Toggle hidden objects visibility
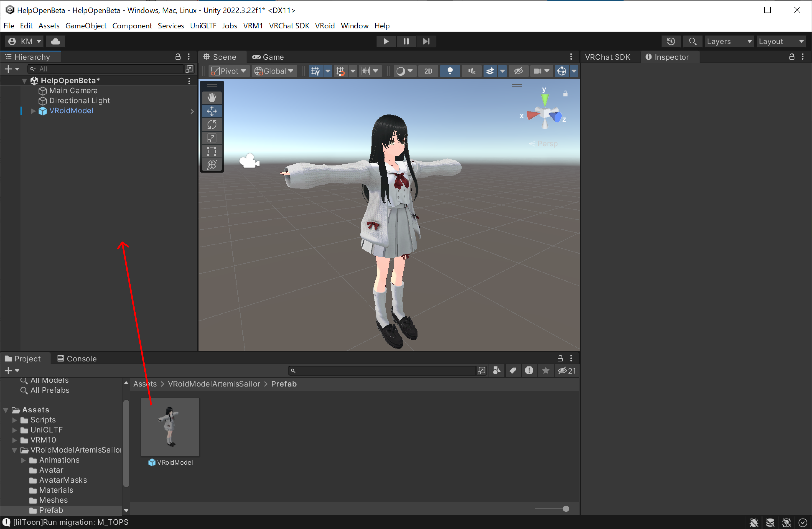 click(x=518, y=71)
